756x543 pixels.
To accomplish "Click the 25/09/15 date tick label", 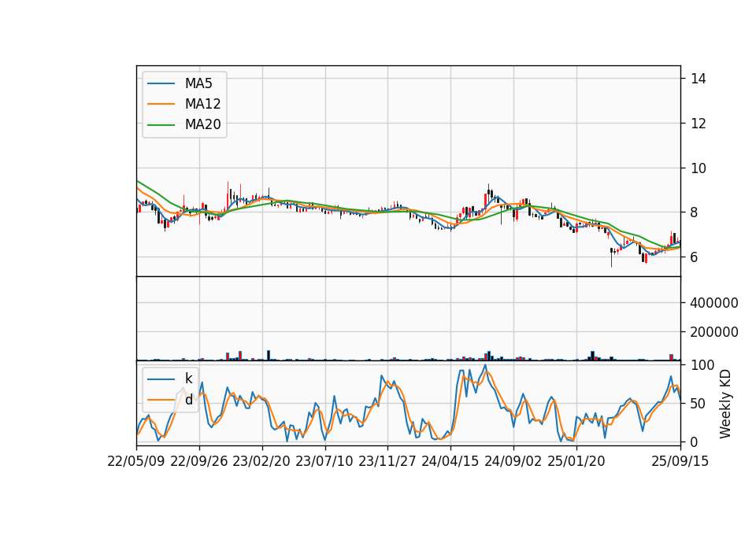I will coord(680,461).
